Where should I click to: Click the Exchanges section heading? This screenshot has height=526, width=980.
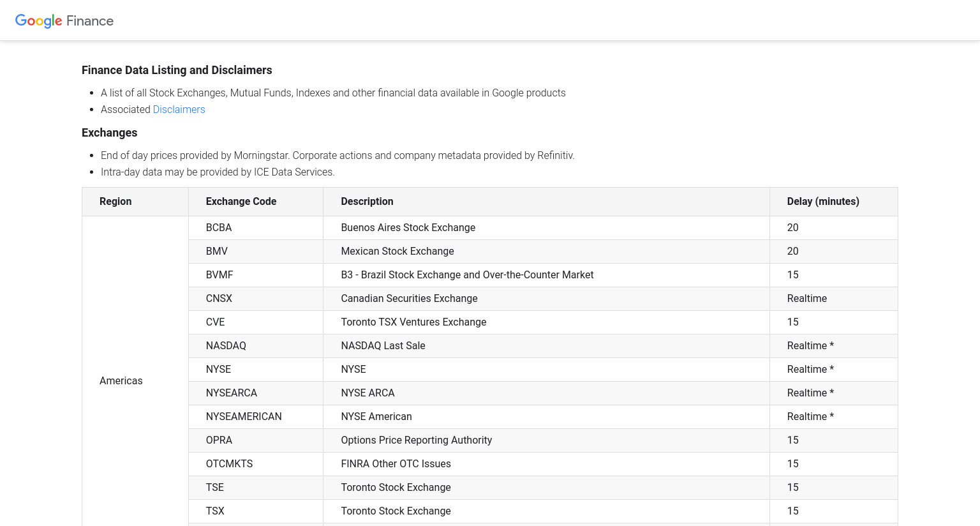click(x=110, y=133)
